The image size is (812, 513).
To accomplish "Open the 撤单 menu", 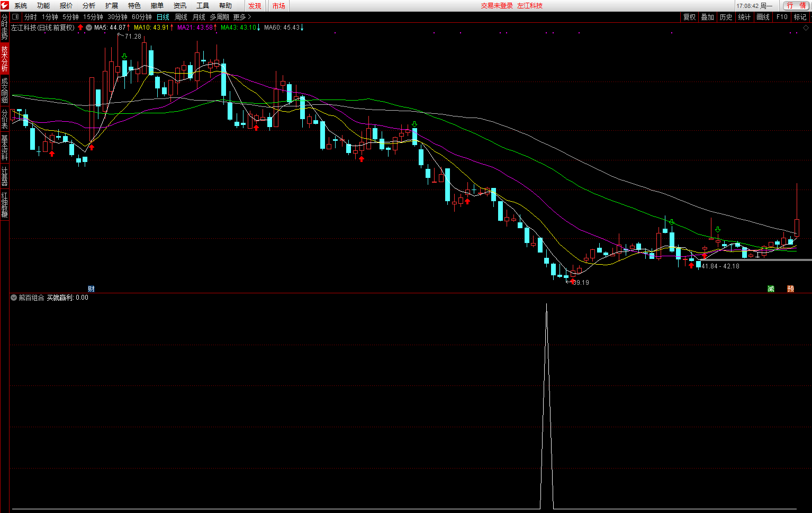I will tap(157, 6).
